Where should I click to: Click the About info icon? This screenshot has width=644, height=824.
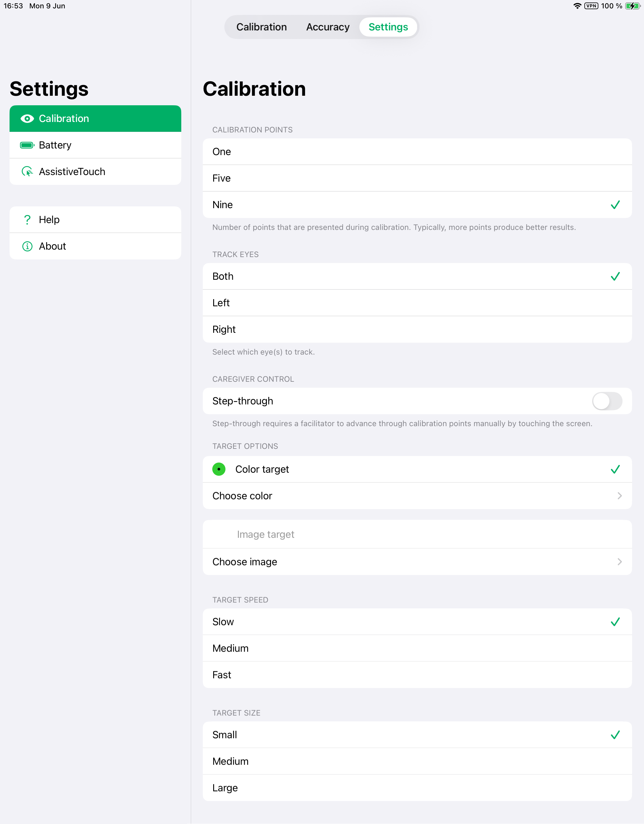tap(27, 246)
